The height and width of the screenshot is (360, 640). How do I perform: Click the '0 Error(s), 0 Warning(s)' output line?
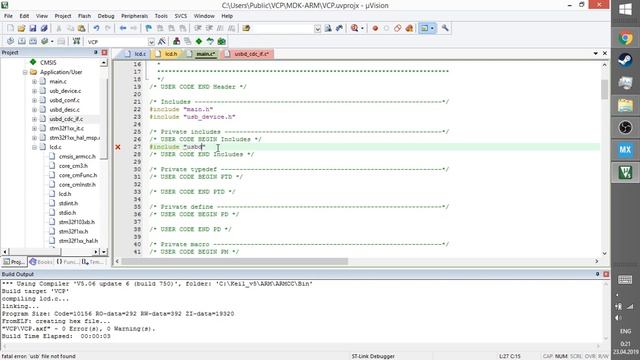tap(78, 329)
